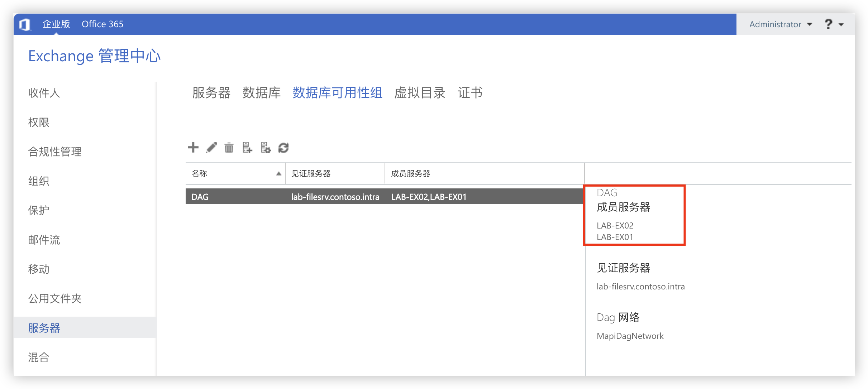This screenshot has width=868, height=389.
Task: Go to 合规性管理 section
Action: (55, 152)
